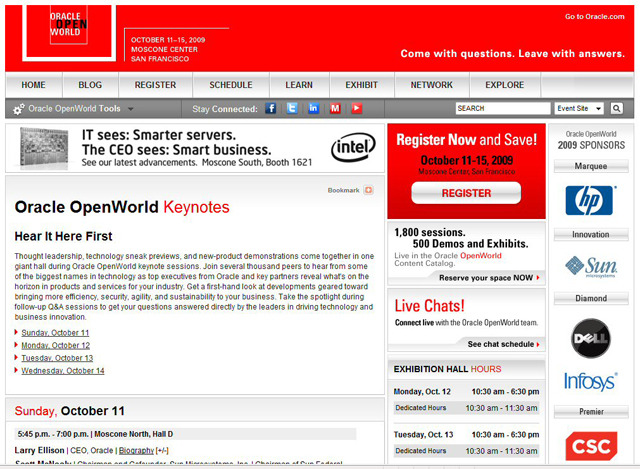Open the Facebook icon in Stay Connected
640x469 pixels.
[271, 108]
